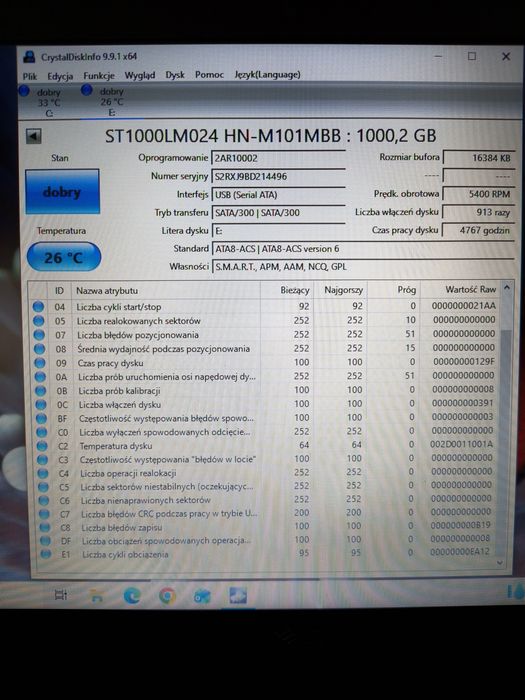525x700 pixels.
Task: Click the CrystalDiskInfo title bar app icon
Action: coord(29,57)
